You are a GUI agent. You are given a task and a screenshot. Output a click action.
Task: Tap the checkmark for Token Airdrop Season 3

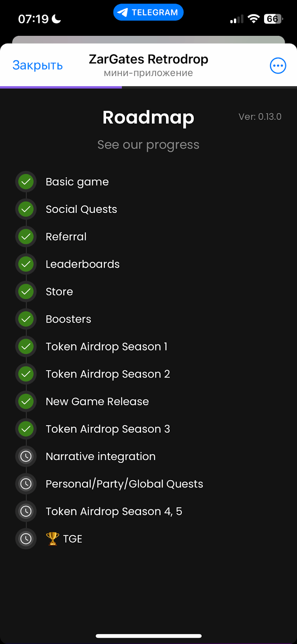[26, 429]
